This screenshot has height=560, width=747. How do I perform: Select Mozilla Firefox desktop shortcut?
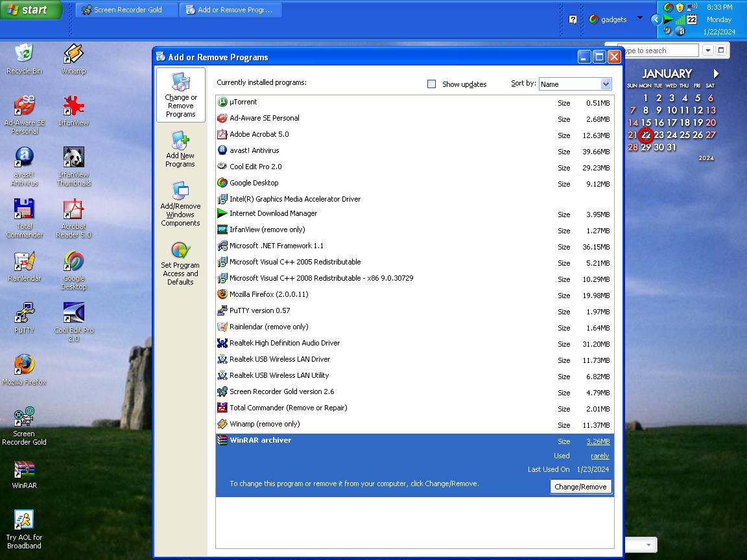coord(24,369)
